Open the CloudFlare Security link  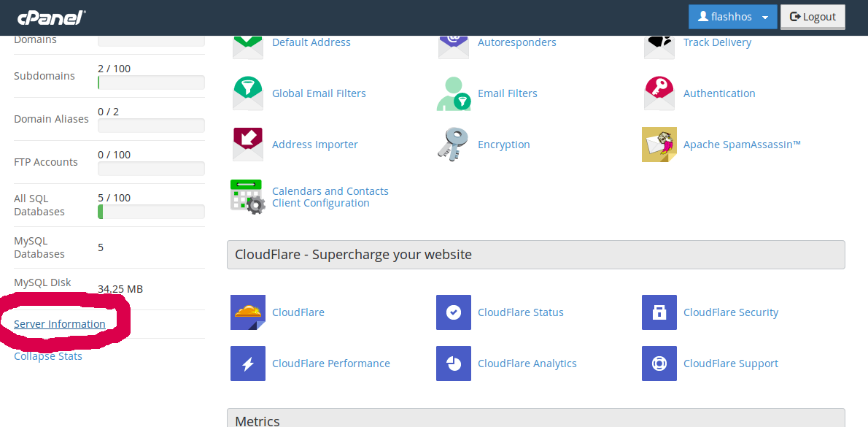pyautogui.click(x=731, y=312)
